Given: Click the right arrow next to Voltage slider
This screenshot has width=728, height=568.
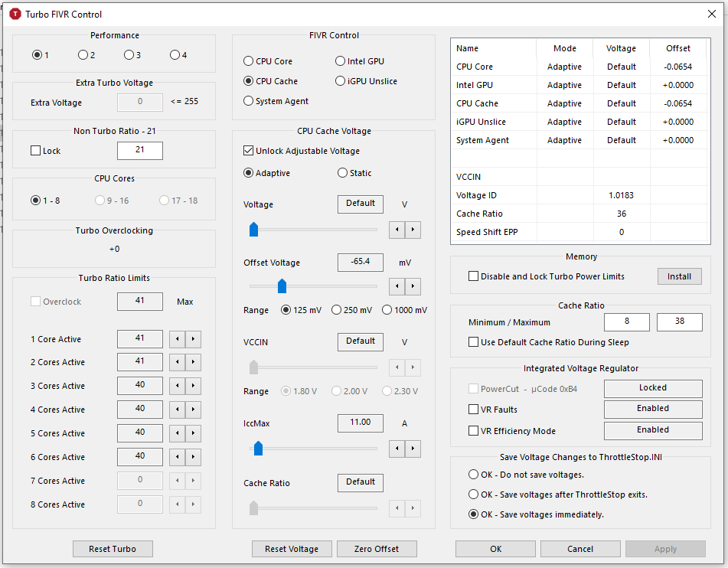Looking at the screenshot, I should point(413,229).
